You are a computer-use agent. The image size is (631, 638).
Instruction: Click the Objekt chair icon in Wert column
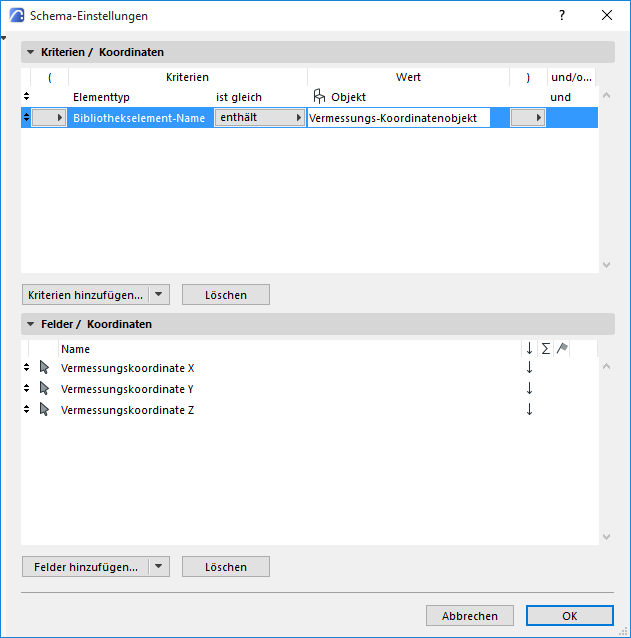point(320,97)
